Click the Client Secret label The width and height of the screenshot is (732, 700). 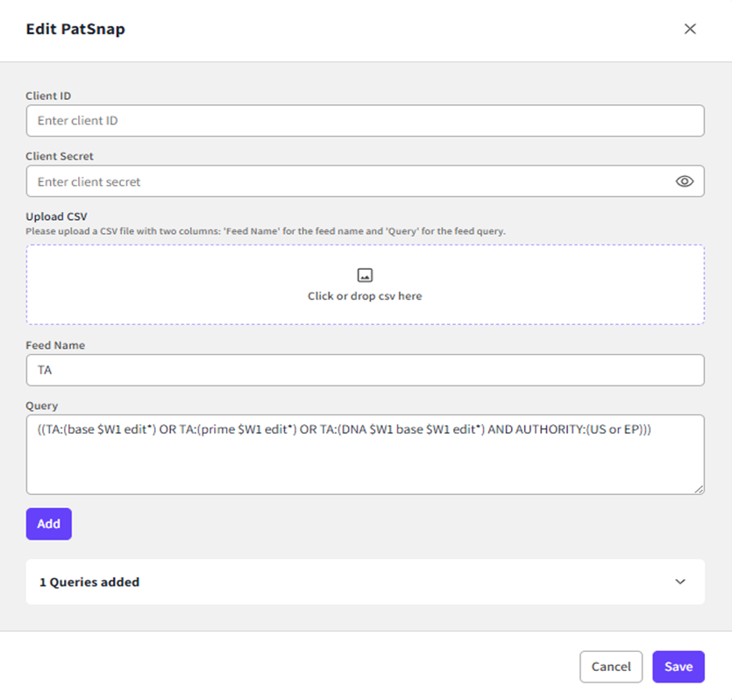point(60,156)
